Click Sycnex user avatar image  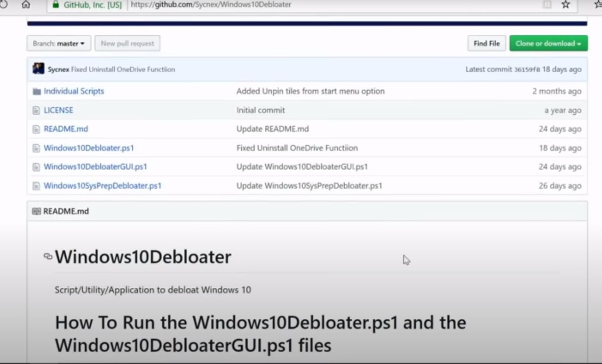point(39,69)
